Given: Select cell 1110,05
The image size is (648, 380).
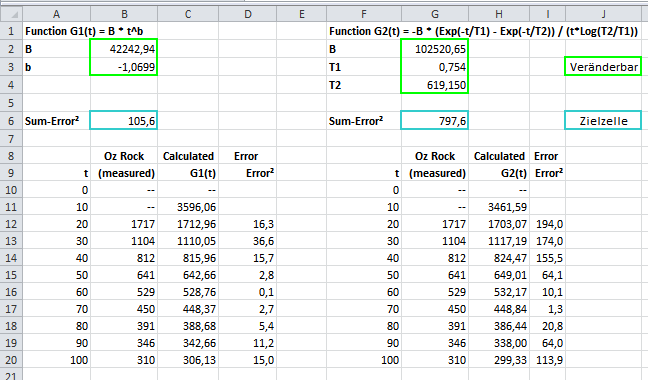Looking at the screenshot, I should pos(188,241).
